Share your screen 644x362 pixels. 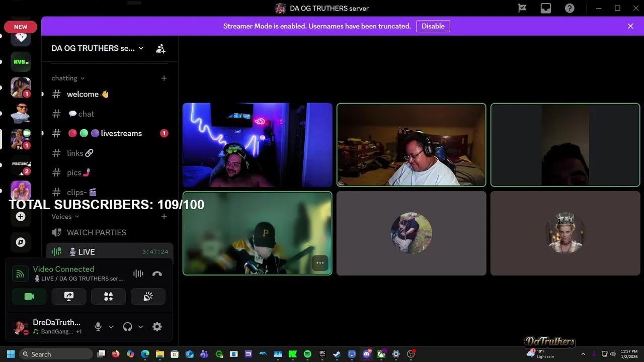point(69,297)
